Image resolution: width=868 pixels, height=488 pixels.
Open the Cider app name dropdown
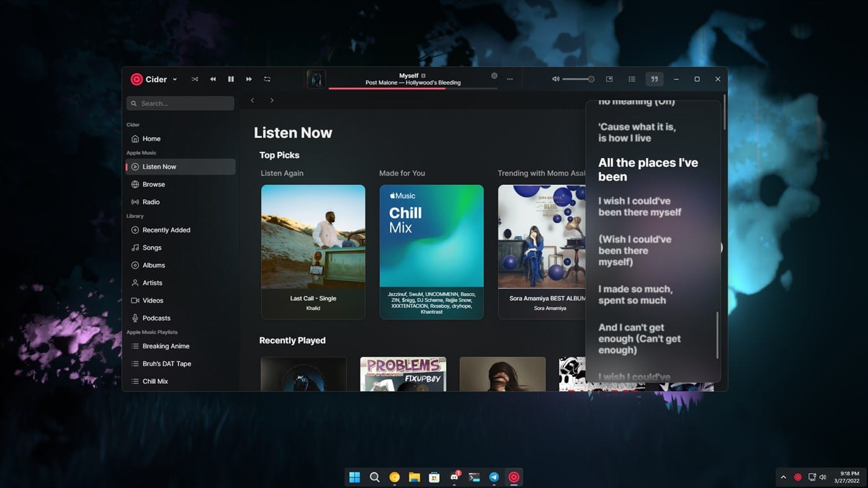pyautogui.click(x=174, y=79)
